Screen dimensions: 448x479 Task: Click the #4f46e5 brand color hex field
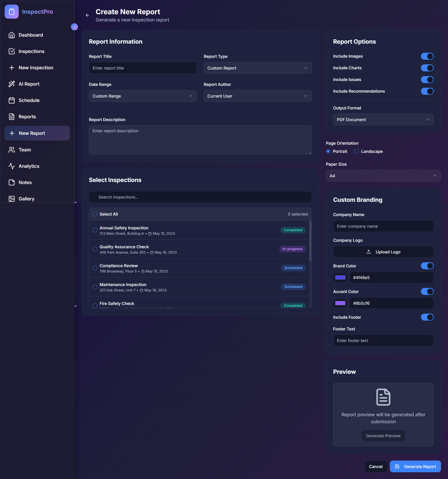point(391,278)
